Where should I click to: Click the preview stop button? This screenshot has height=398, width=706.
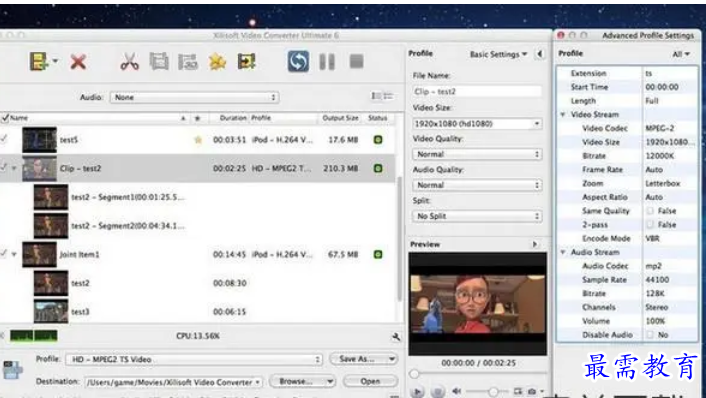pyautogui.click(x=437, y=392)
